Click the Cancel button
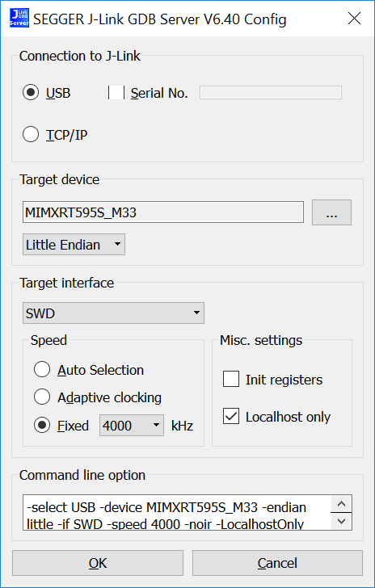Image resolution: width=375 pixels, height=588 pixels. [x=277, y=563]
